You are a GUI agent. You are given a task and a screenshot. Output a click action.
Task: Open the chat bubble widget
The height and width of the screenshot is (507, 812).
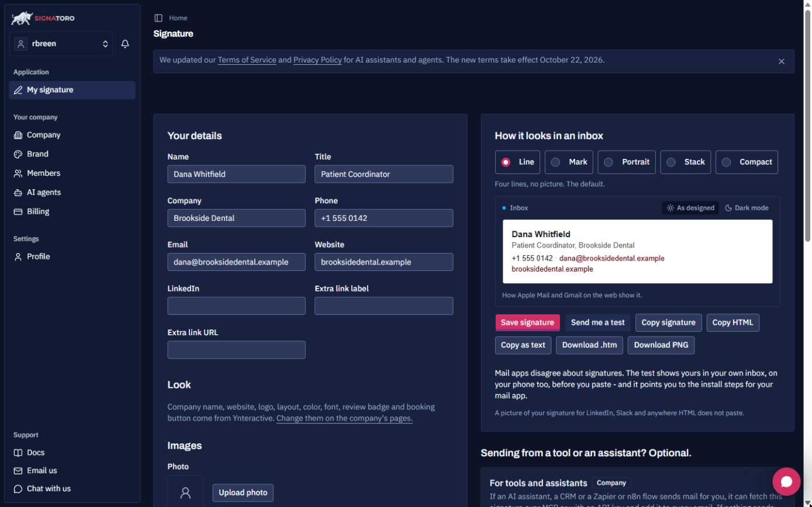pos(786,481)
